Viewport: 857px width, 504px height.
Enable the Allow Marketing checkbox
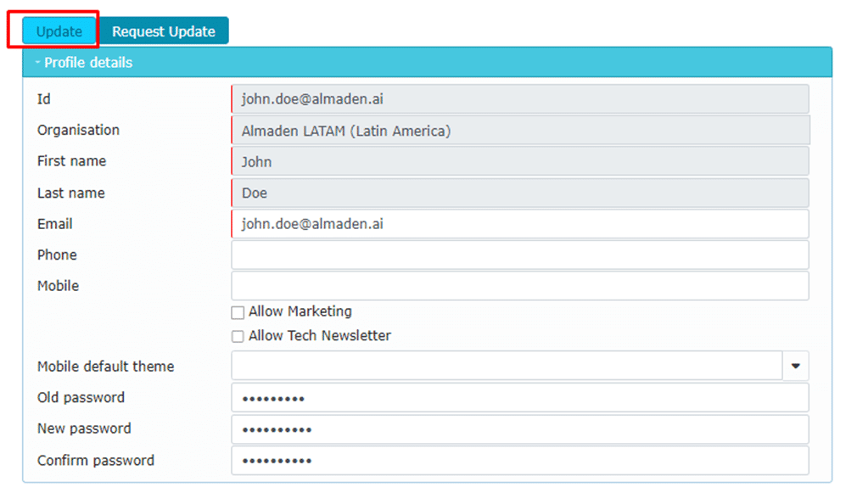tap(238, 312)
